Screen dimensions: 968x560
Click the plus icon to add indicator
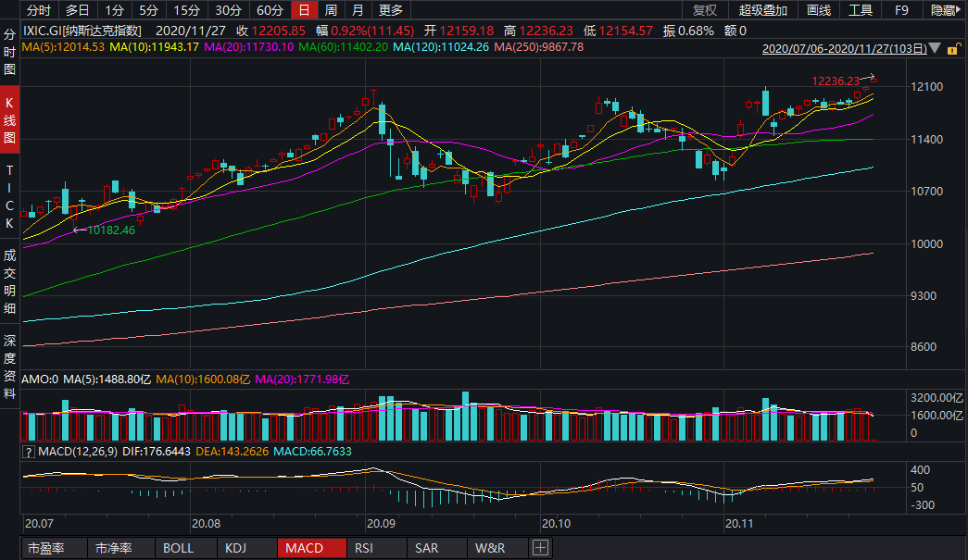[540, 548]
